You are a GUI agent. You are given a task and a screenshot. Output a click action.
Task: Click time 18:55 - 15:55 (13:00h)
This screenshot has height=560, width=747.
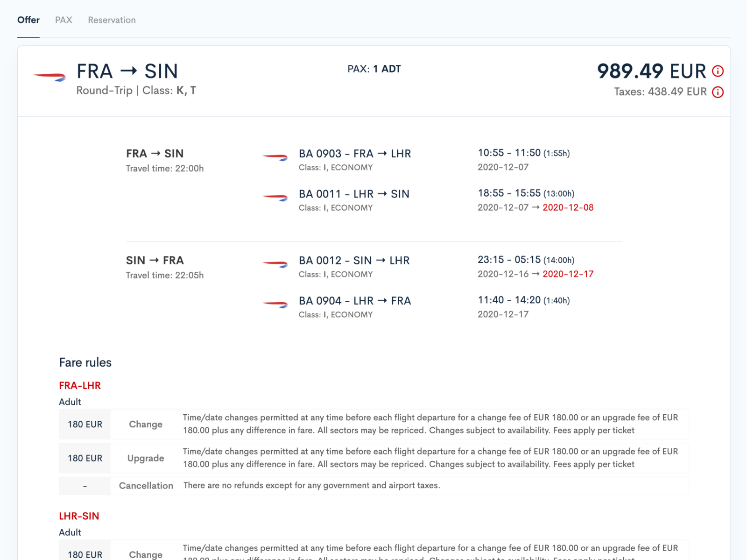(526, 193)
